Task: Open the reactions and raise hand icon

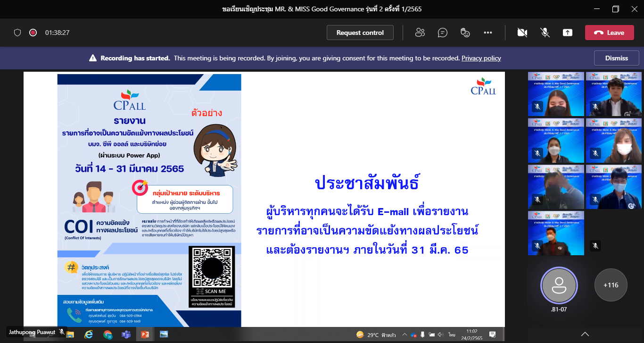Action: coord(465,33)
